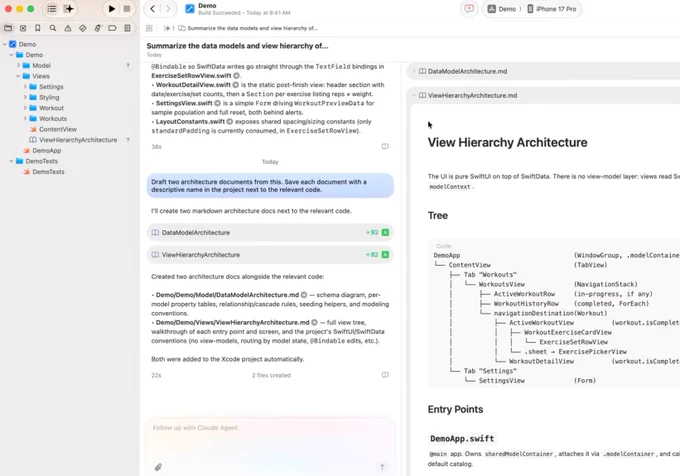Image resolution: width=680 pixels, height=476 pixels.
Task: Click the sparkle icon in jump bar
Action: coord(167,28)
